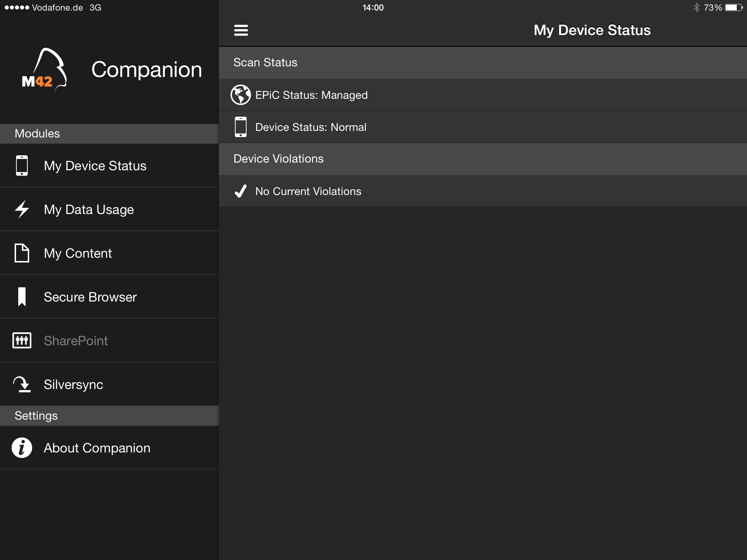Click the Modules section header
This screenshot has height=560, width=747.
coord(109,133)
